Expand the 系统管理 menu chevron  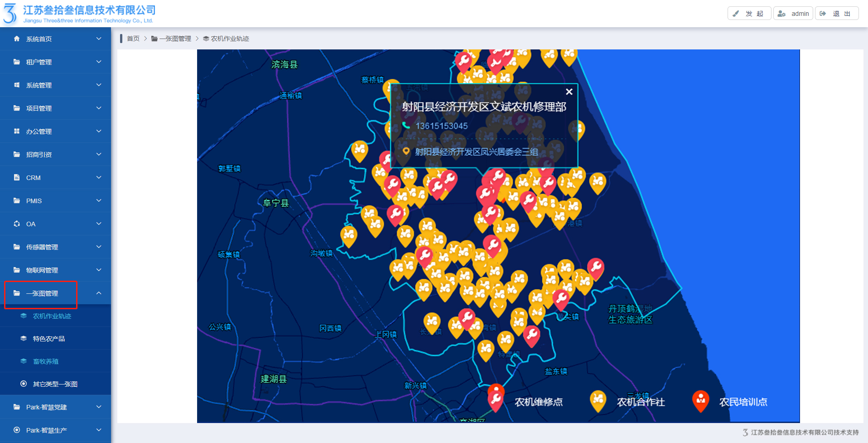pos(99,85)
